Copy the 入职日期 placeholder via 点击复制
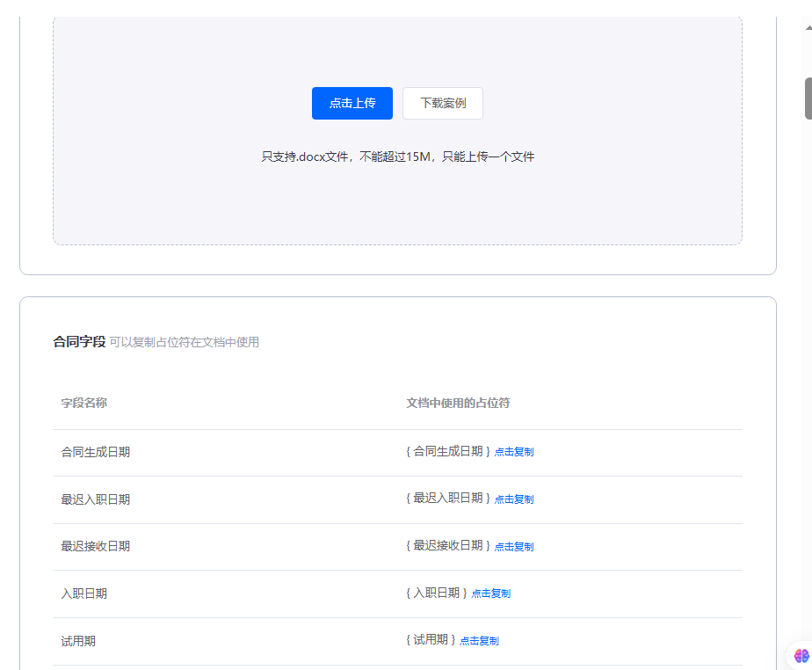The image size is (812, 670). 491,594
